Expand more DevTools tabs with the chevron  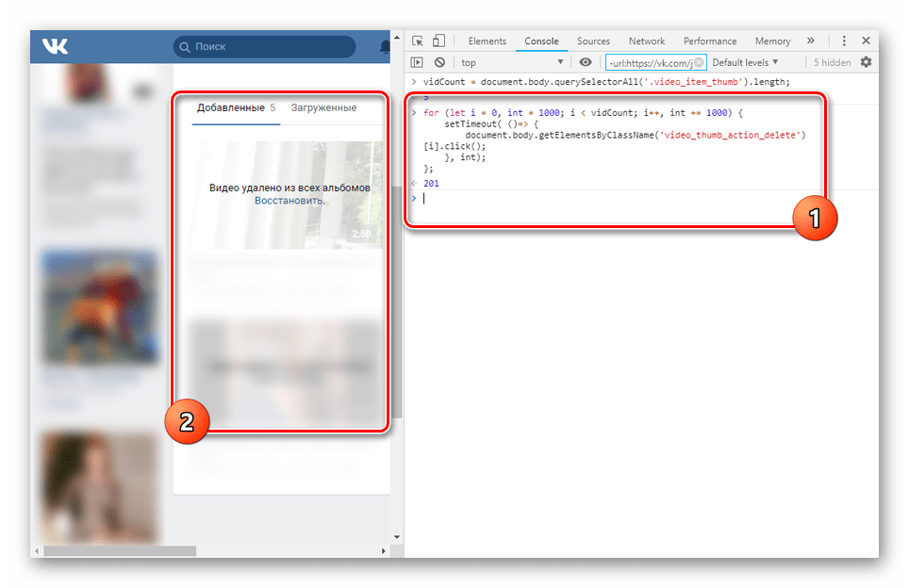click(x=810, y=41)
